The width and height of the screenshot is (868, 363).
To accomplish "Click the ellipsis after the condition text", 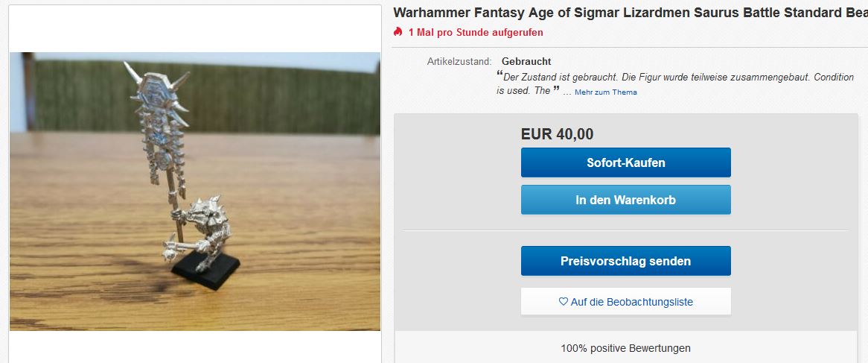I will [567, 92].
